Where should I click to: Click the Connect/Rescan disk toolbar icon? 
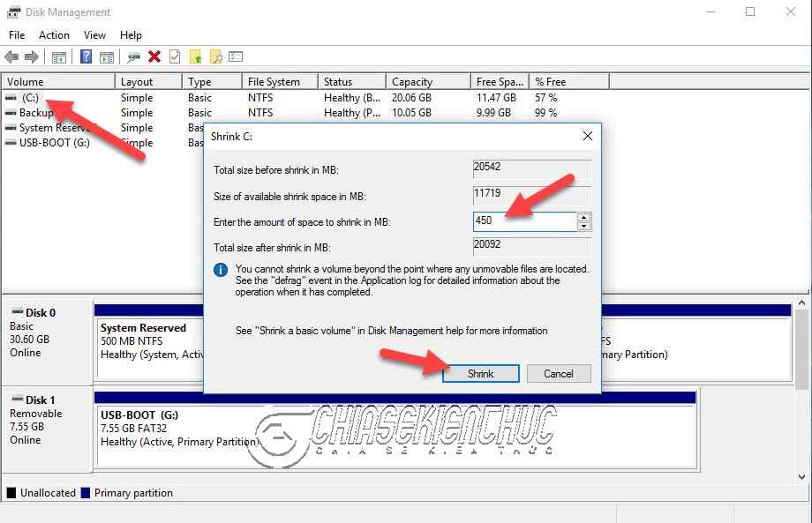[x=133, y=57]
